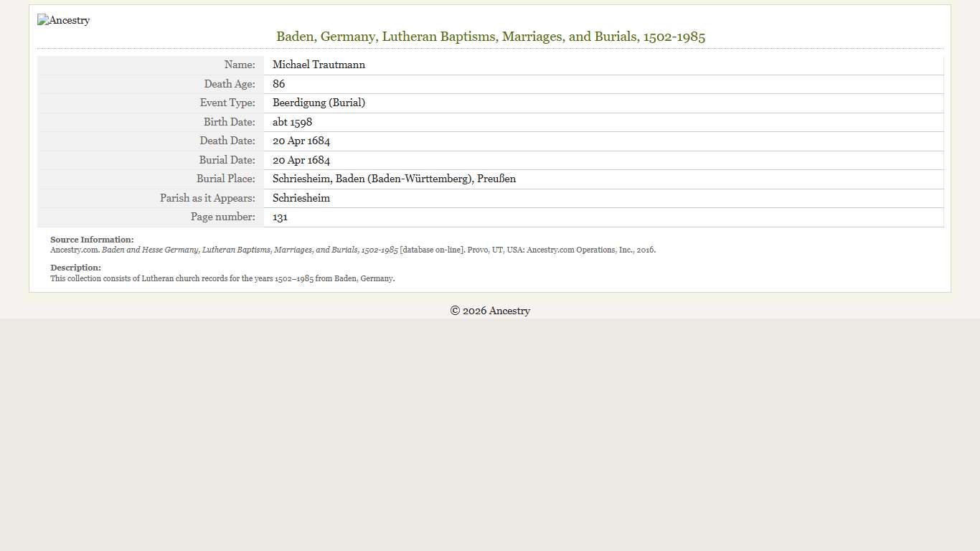Click the Birth Date value abt 1598
This screenshot has height=551, width=980.
tap(292, 122)
